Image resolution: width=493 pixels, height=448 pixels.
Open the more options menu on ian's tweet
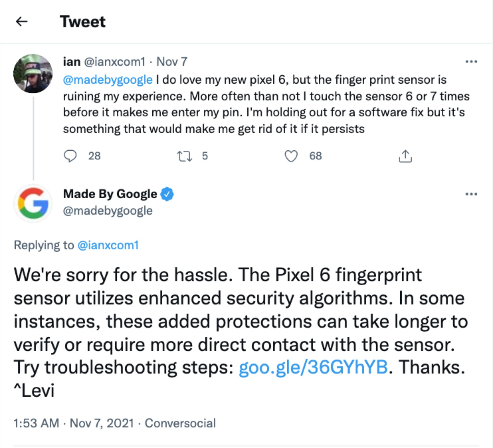click(471, 61)
